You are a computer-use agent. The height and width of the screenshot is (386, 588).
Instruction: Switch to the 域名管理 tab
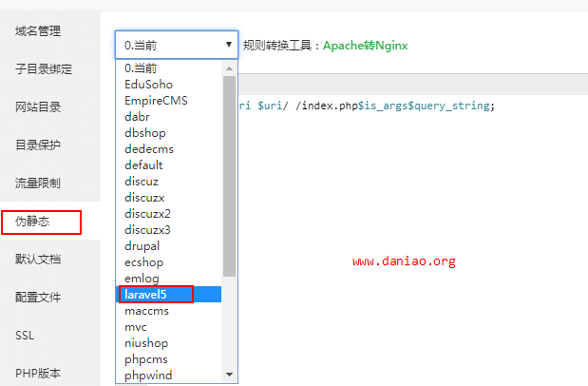tap(38, 30)
